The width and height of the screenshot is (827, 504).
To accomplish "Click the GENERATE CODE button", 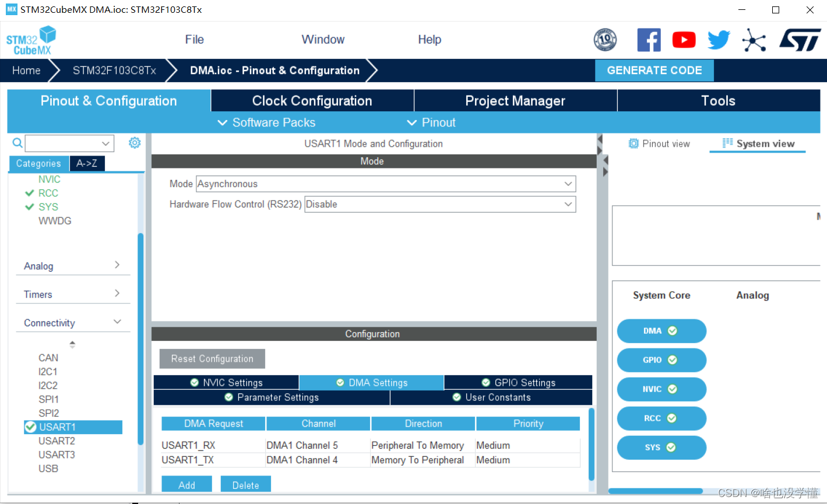I will coord(654,71).
